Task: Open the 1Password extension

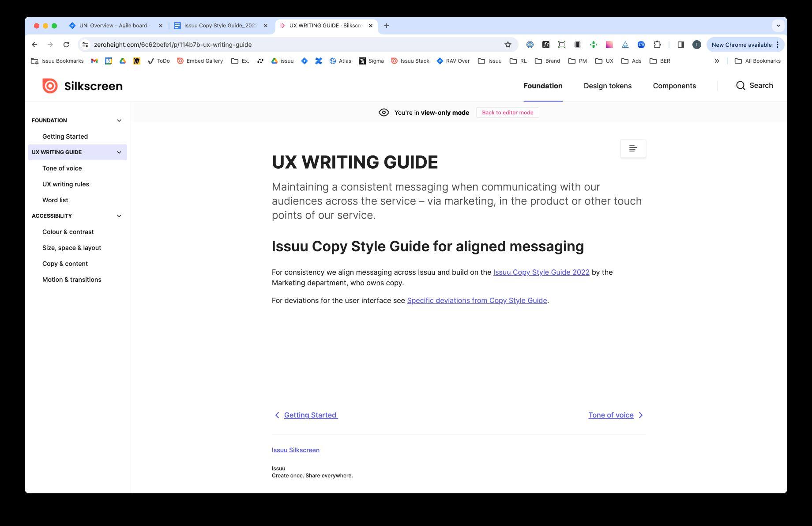Action: click(x=530, y=45)
